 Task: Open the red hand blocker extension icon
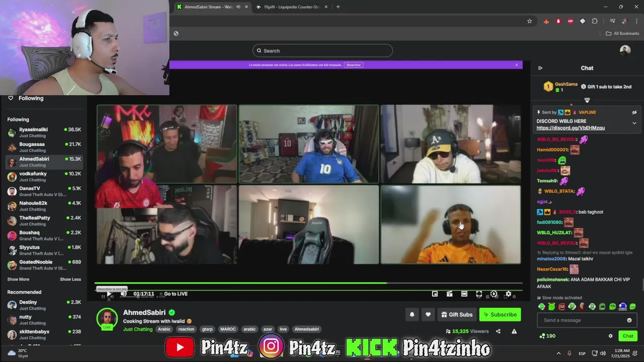[558, 21]
